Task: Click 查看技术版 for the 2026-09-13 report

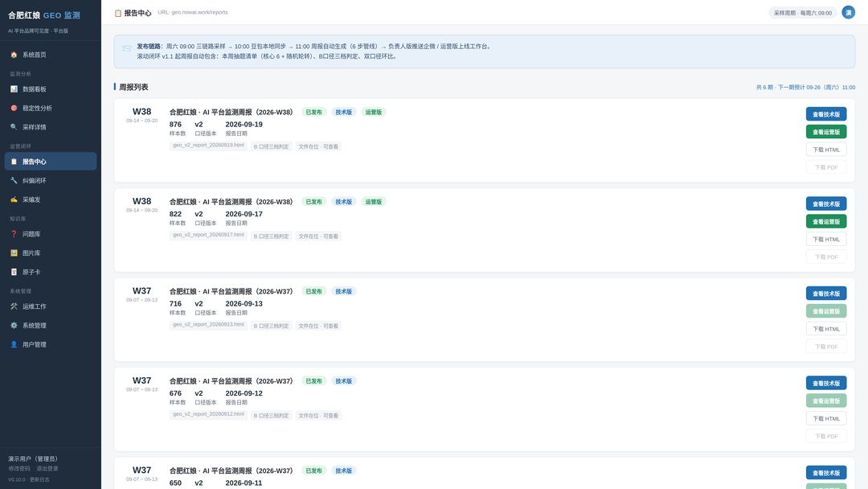Action: click(826, 294)
